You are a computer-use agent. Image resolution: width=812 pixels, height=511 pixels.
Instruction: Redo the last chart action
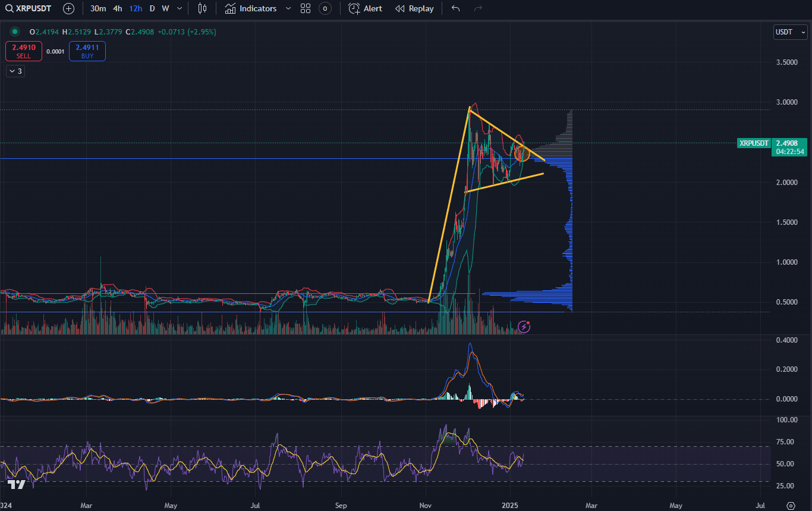pyautogui.click(x=478, y=8)
